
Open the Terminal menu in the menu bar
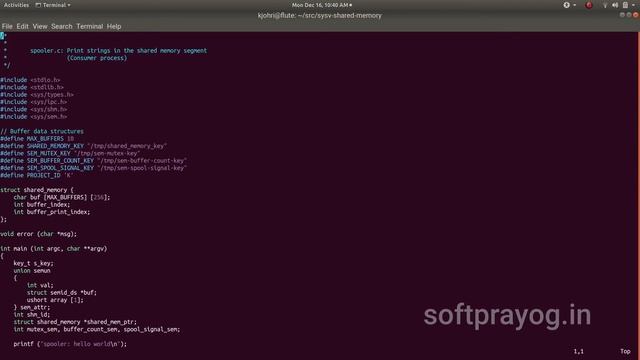click(x=90, y=27)
